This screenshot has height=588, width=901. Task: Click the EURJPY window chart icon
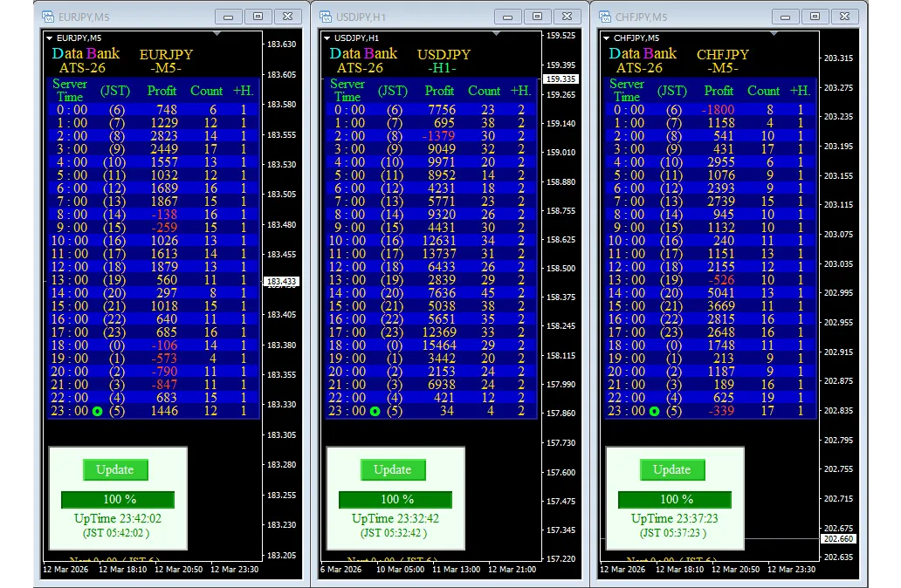47,17
